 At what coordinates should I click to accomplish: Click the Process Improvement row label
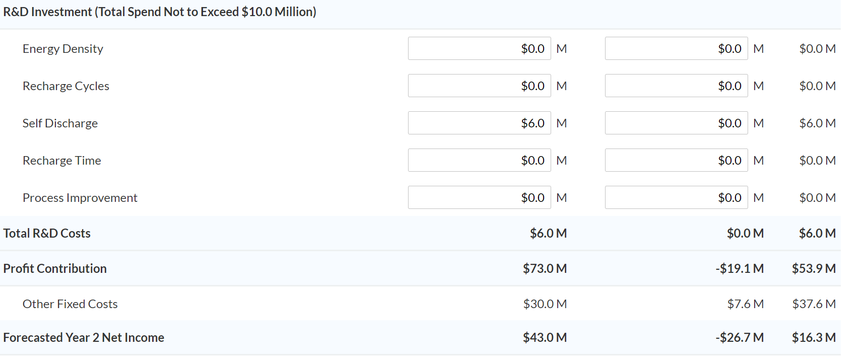tap(80, 198)
